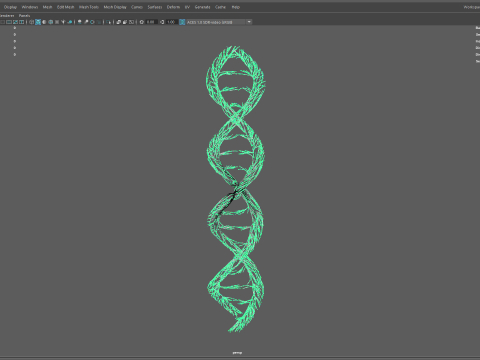
Task: Open the Deform menu
Action: tap(173, 7)
